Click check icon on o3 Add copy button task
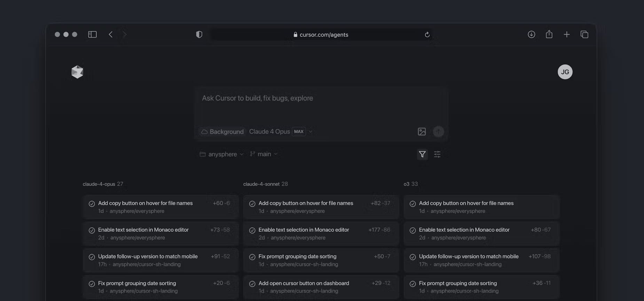 pos(413,204)
